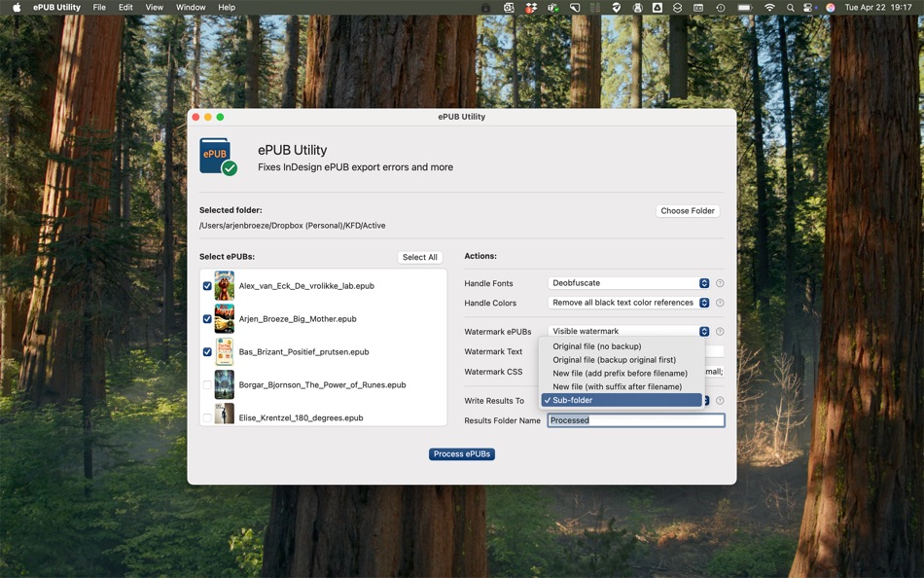Click the Time Machine clock icon

point(720,7)
